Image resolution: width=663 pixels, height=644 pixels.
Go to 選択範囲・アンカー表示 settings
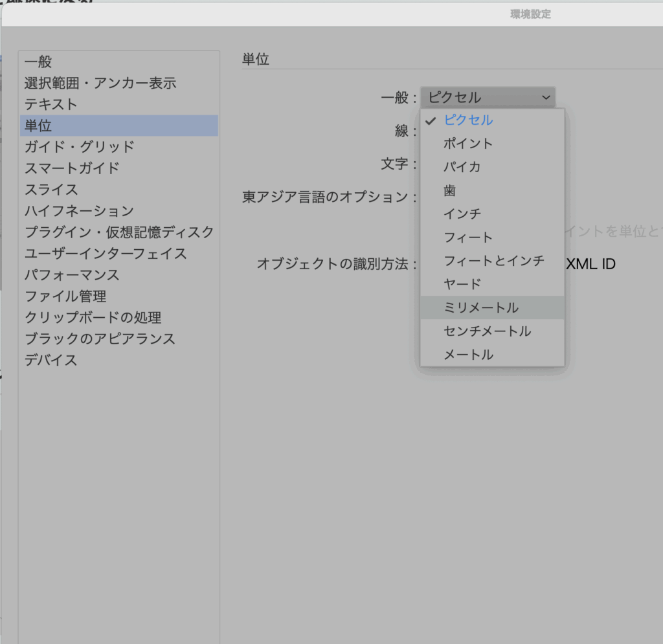click(119, 83)
